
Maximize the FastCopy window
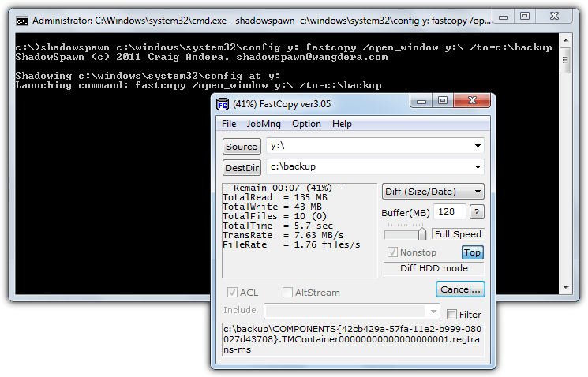(x=443, y=101)
